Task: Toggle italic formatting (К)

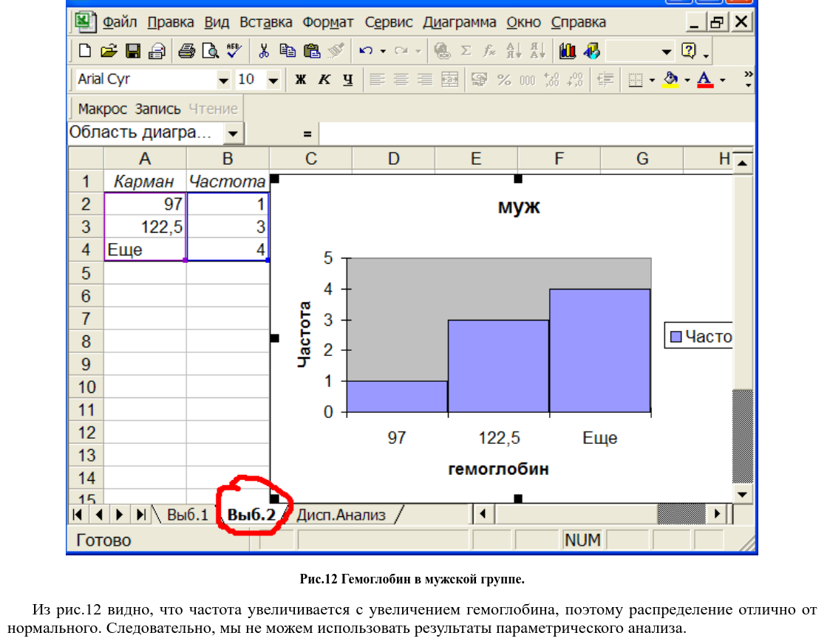Action: coord(324,80)
